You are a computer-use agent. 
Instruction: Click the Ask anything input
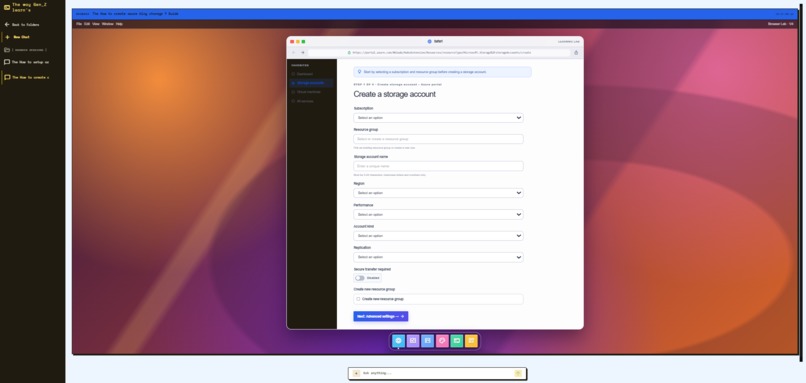437,373
